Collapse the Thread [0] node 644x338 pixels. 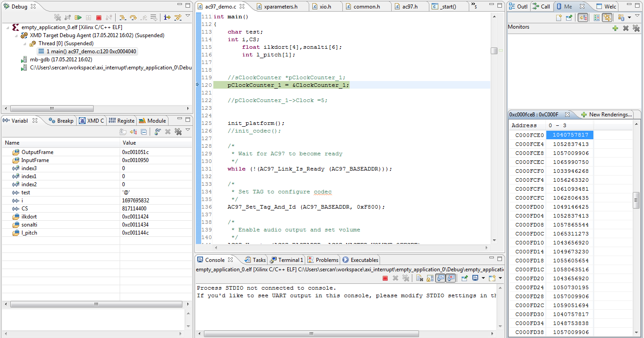tap(25, 43)
